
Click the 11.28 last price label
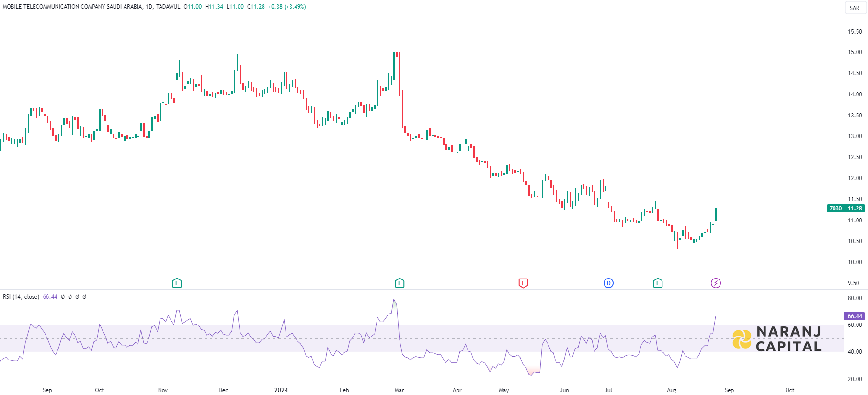[x=855, y=209]
